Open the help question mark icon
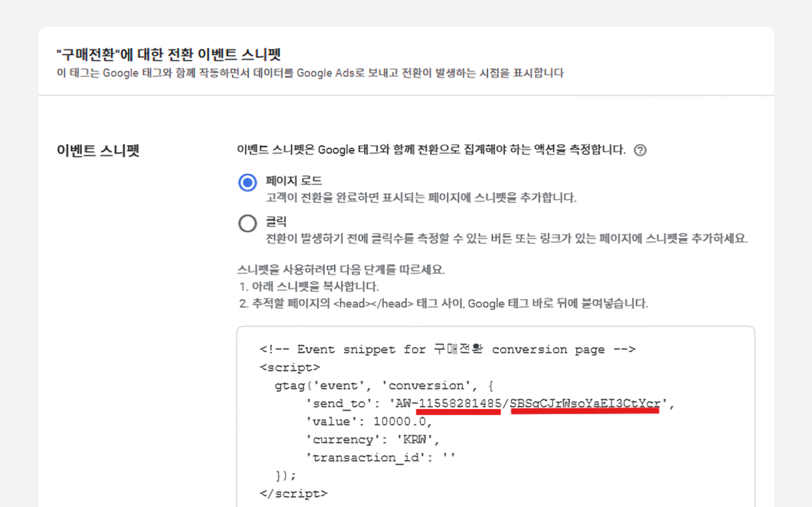812x507 pixels. click(x=640, y=150)
